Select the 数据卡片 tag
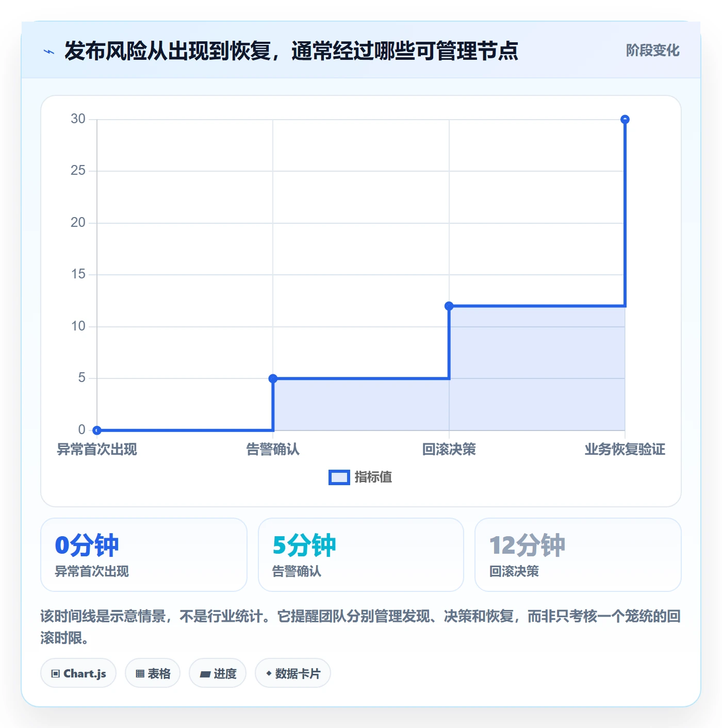The image size is (722, 728). point(293,673)
